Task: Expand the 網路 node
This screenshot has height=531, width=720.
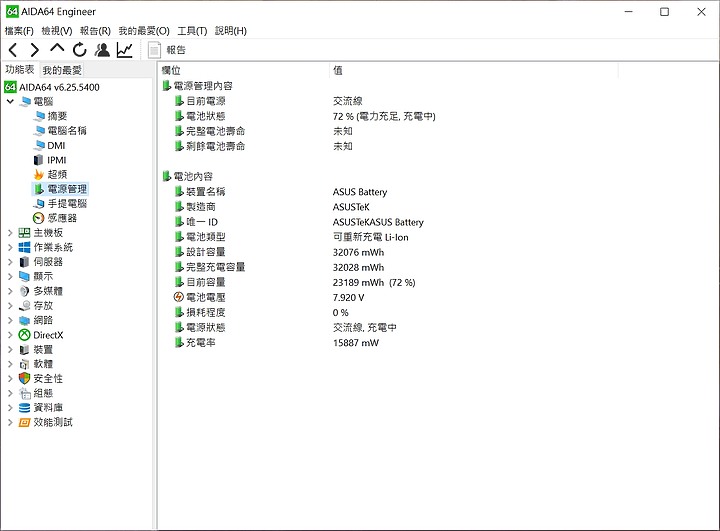Action: click(10, 320)
